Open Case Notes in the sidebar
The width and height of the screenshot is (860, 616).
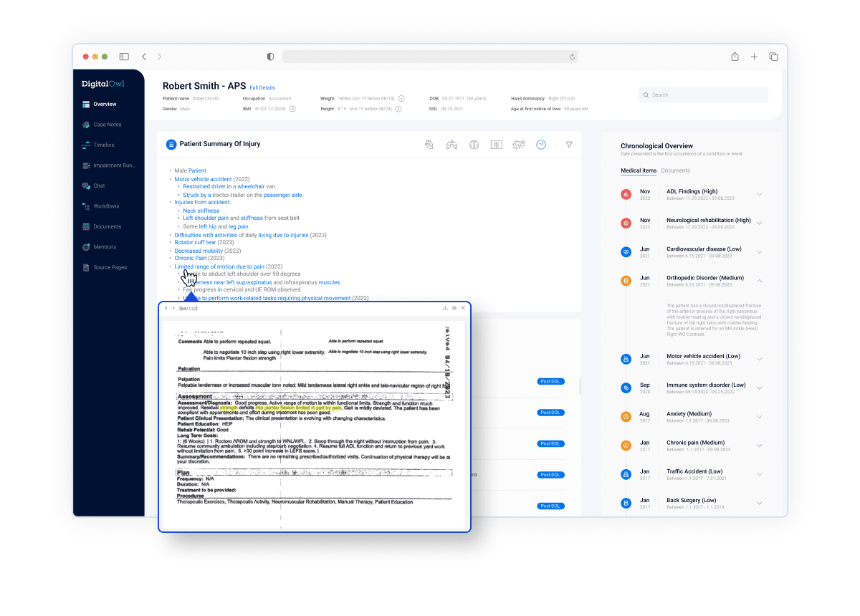point(101,125)
